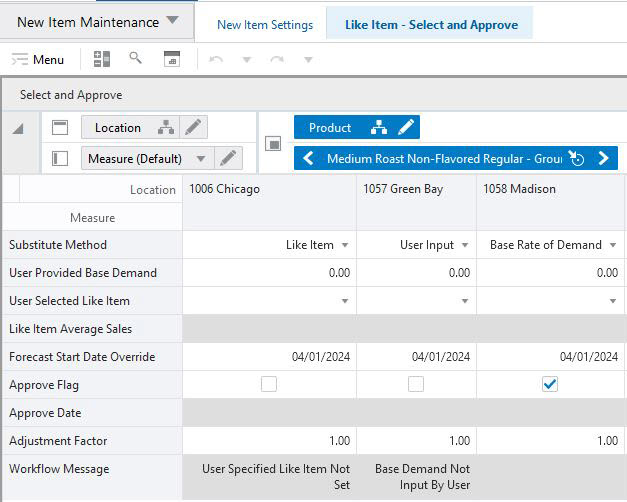The height and width of the screenshot is (502, 627).
Task: Open User Selected Like Item dropdown for Chicago
Action: [x=345, y=301]
